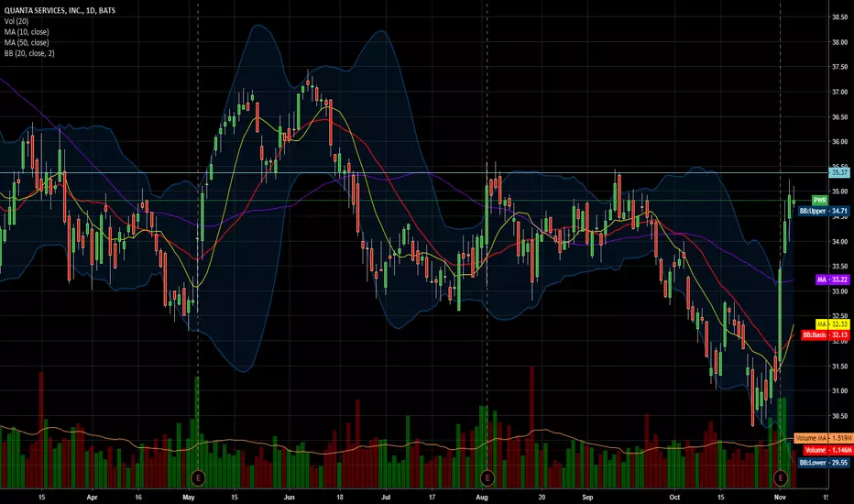Click the Jul date label
The width and height of the screenshot is (854, 504).
click(386, 497)
